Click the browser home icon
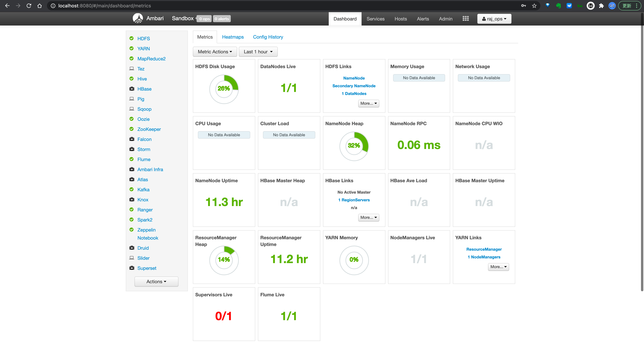 (x=40, y=6)
